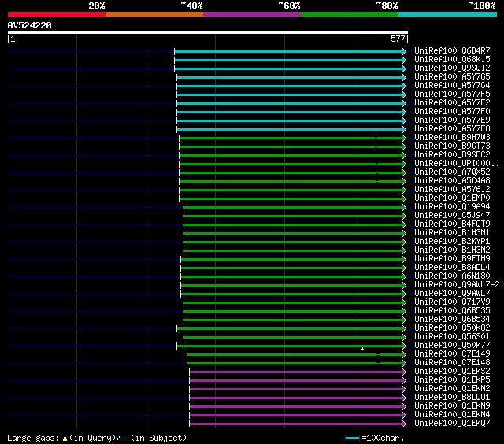Viewport: 504px width, 444px height.
Task: Open the UniRef100_A5C4A8 label
Action: (x=452, y=181)
